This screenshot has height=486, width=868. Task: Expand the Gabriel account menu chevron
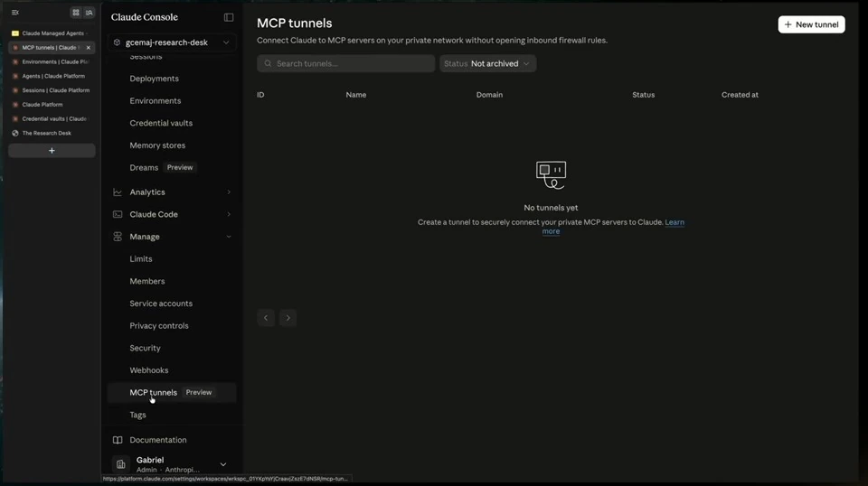(223, 464)
